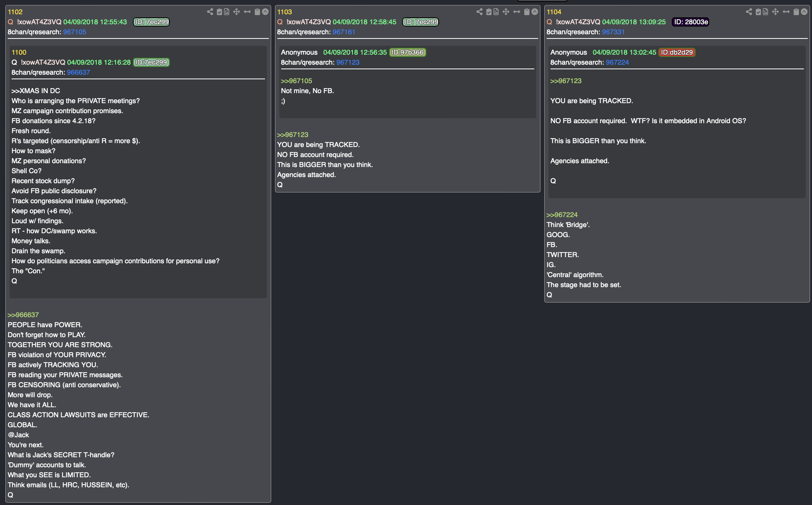Click timestamp 04/09/2018 12:58:45
This screenshot has height=505, width=812.
[x=364, y=22]
